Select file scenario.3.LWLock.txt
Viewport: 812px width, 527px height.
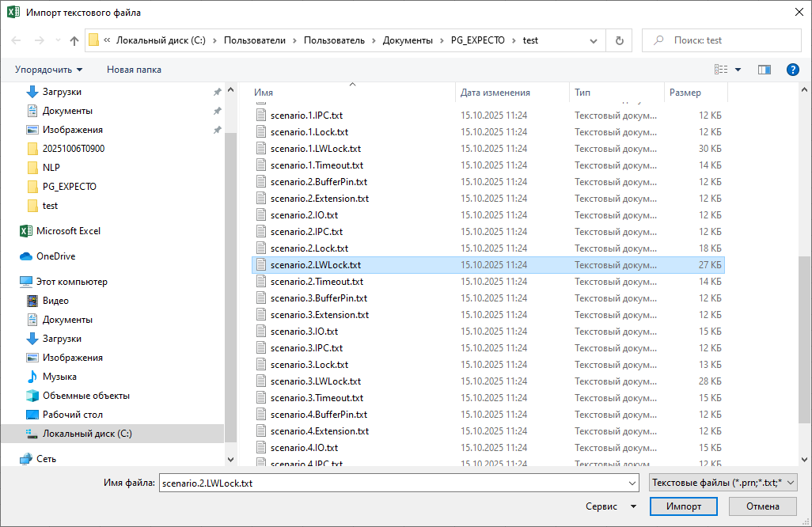(488, 381)
